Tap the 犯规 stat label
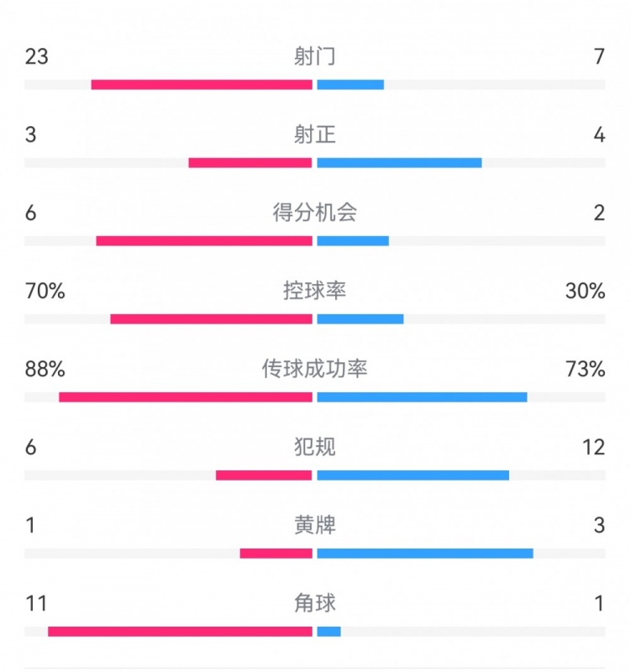Image resolution: width=630 pixels, height=672 pixels. 315,447
